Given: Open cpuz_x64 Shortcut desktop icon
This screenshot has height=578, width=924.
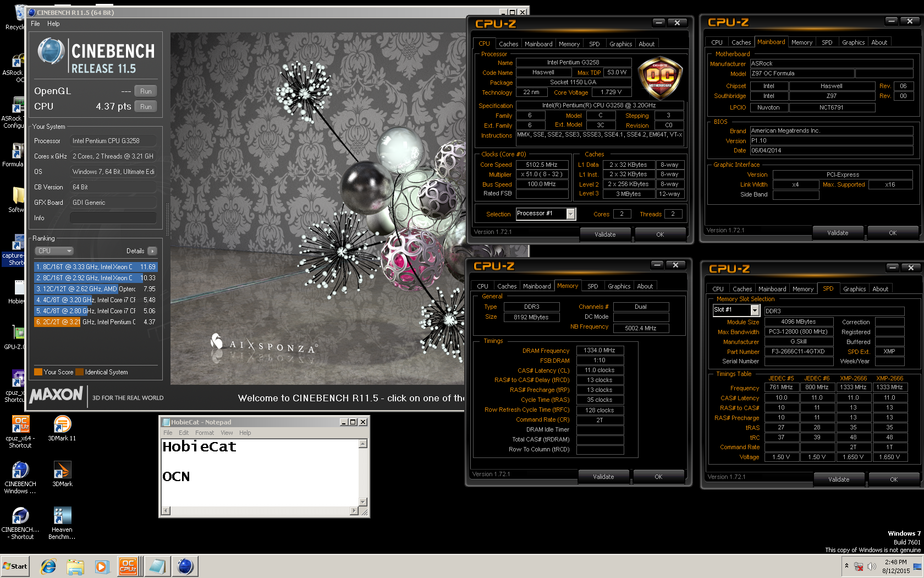Looking at the screenshot, I should point(20,432).
